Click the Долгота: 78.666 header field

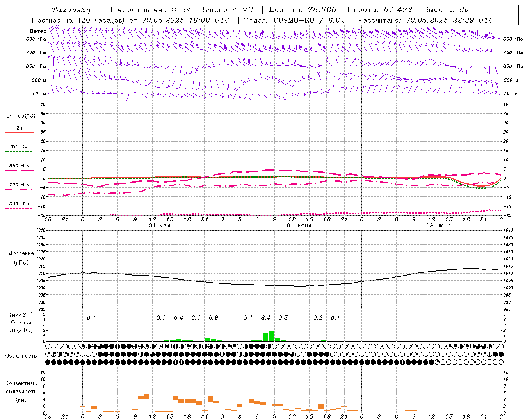[x=302, y=10]
